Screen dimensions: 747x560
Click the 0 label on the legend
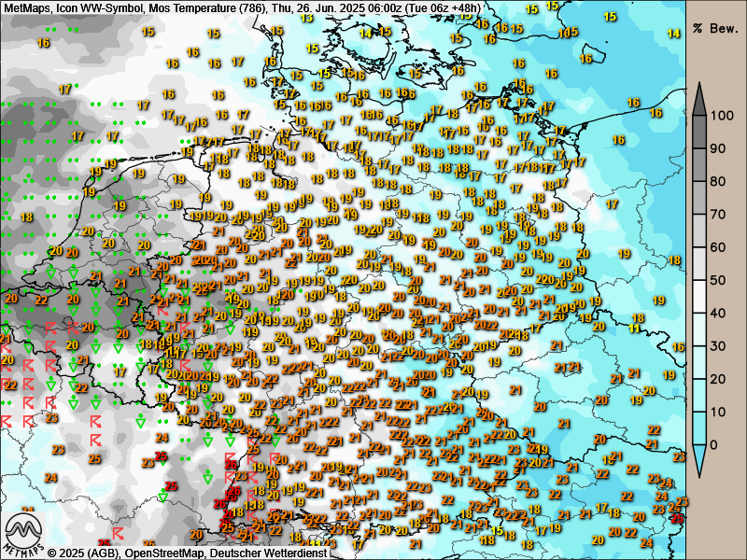tap(714, 444)
